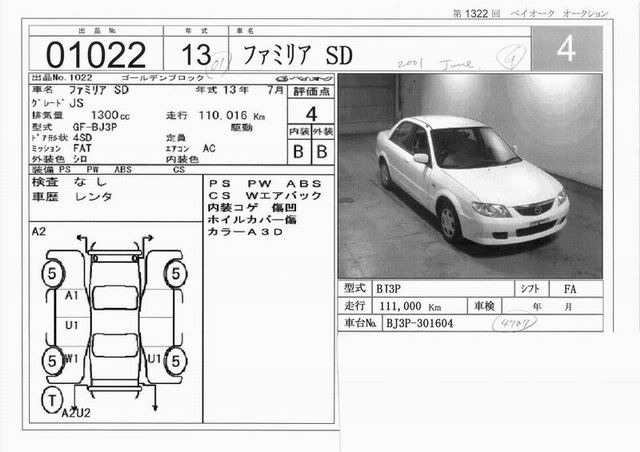This screenshot has width=640, height=452.
Task: Select the exterior color シロ
Action: 80,159
